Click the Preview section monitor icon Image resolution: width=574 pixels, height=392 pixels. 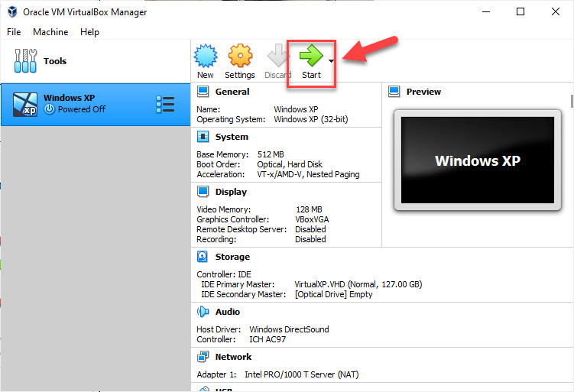pyautogui.click(x=394, y=92)
